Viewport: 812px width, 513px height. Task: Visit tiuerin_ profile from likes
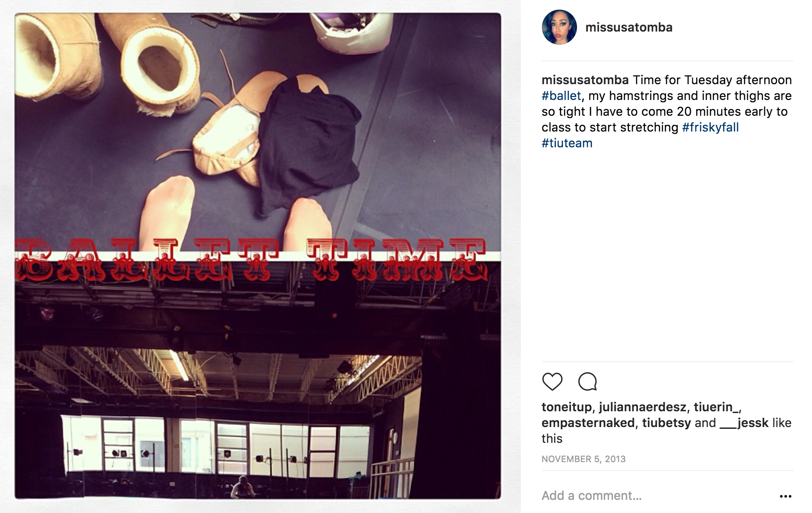tap(716, 407)
